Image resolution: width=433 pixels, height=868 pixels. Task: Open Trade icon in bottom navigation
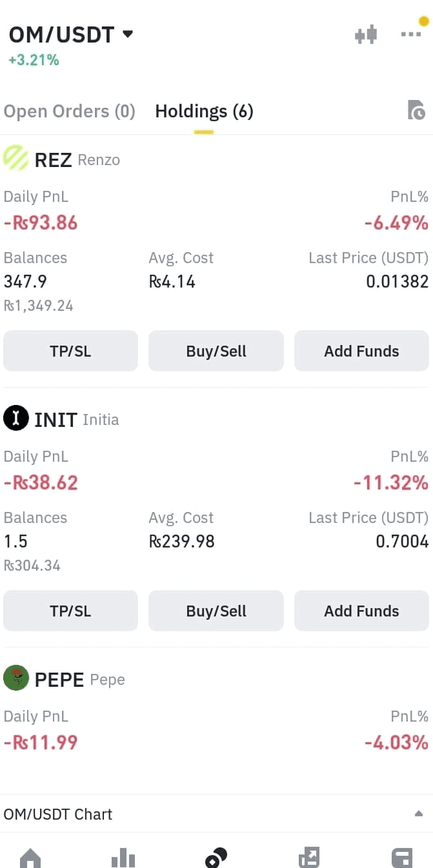[x=216, y=858]
